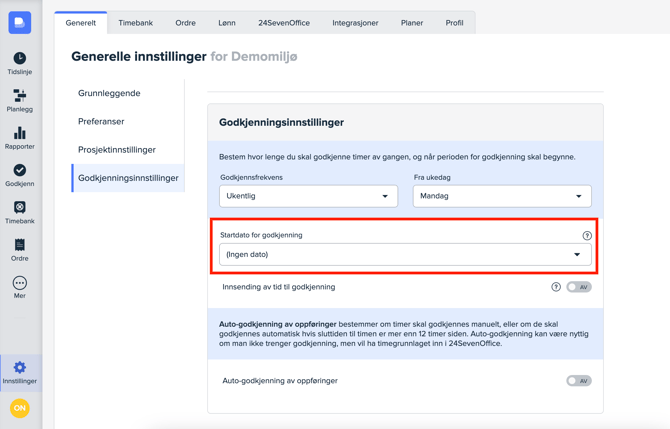Open the Godkjenn checkmark icon
This screenshot has width=670, height=429.
[19, 174]
